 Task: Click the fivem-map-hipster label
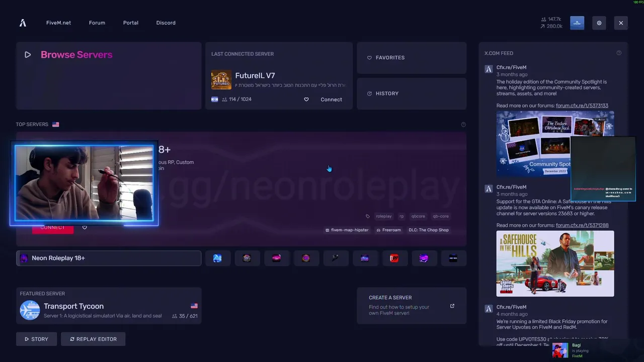click(347, 230)
